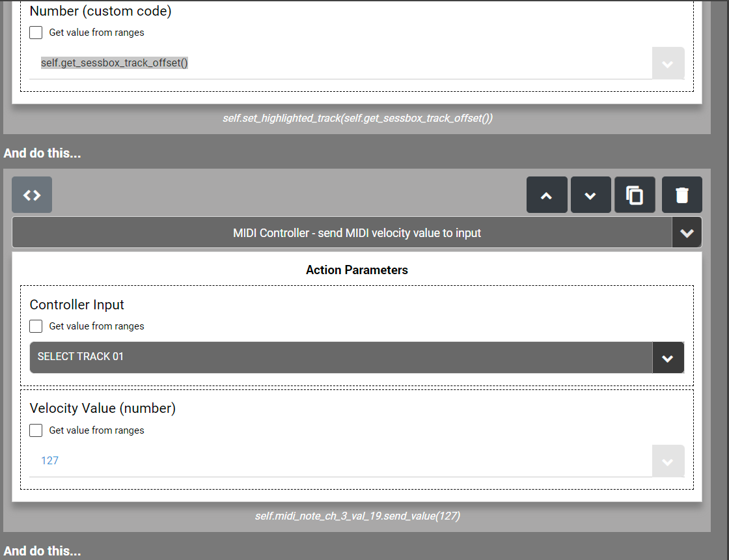Move the action up with arrow icon
Image resolution: width=729 pixels, height=560 pixels.
click(x=547, y=195)
